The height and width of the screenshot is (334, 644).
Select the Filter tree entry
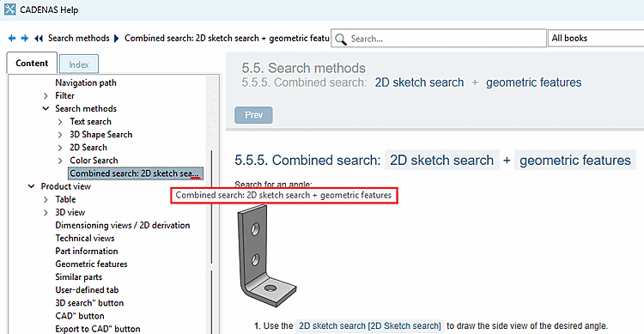64,95
